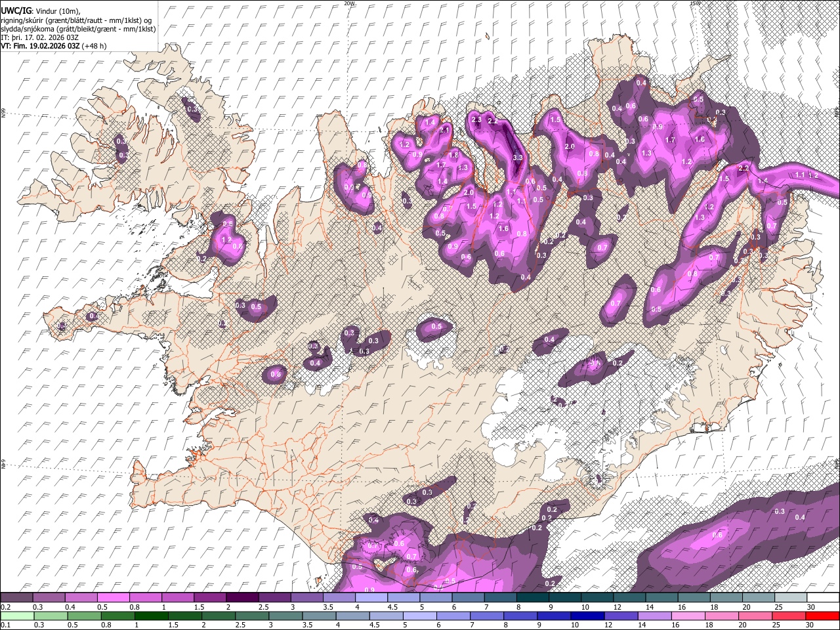Click the bright red 30 swatch, bottom row

(823, 616)
